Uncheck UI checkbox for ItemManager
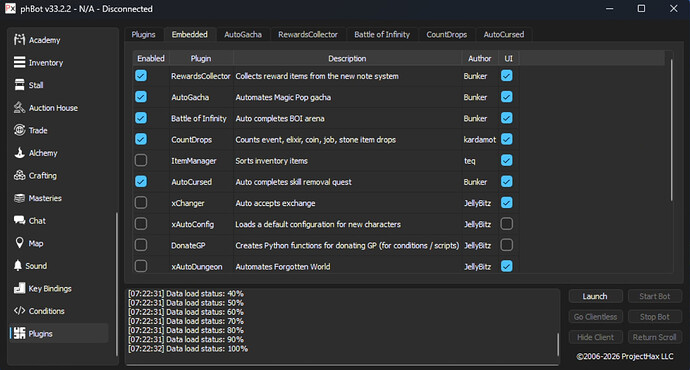690x370 pixels. (506, 160)
